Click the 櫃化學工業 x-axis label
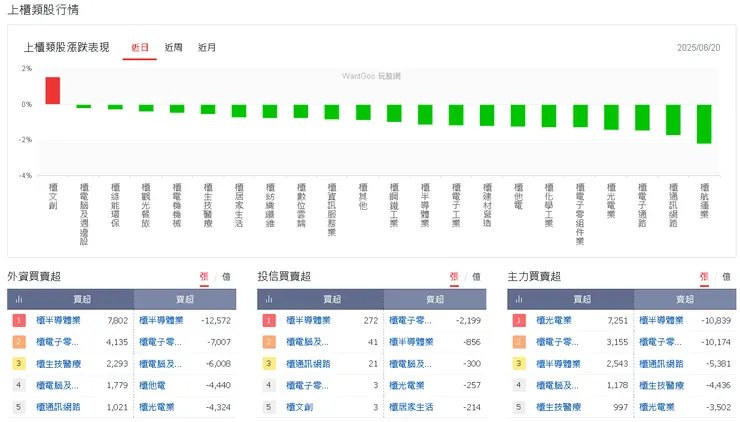The image size is (740, 422). coord(549,205)
